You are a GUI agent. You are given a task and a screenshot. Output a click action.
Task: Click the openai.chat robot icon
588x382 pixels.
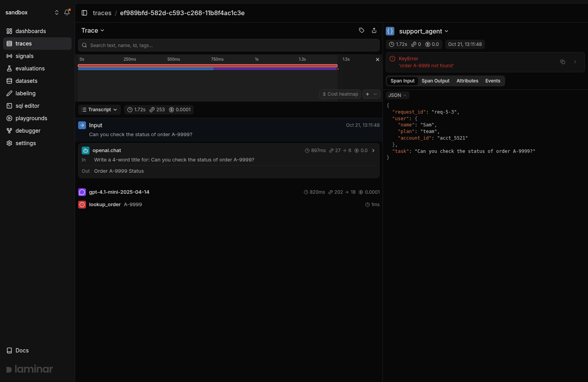[x=86, y=151]
